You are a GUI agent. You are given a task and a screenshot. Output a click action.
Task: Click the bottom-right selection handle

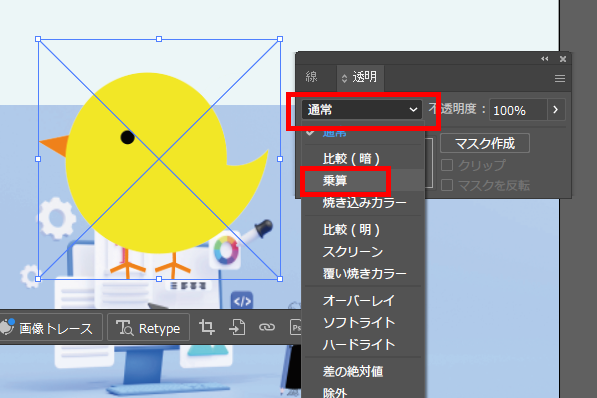280,279
